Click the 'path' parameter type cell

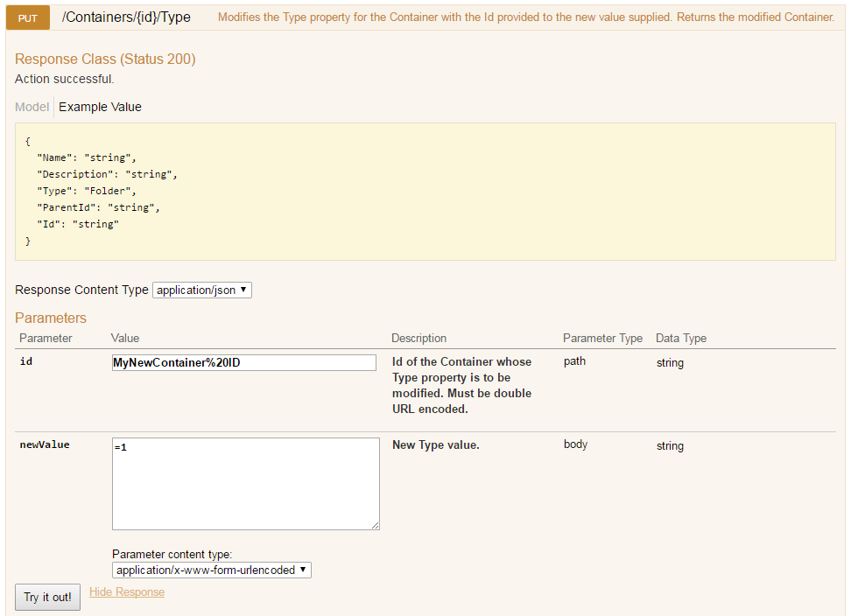click(x=574, y=361)
